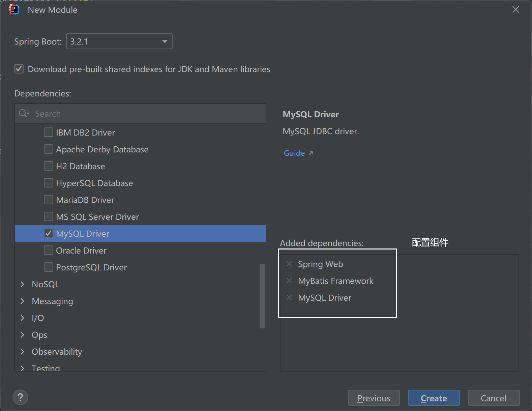Click the dependencies list scrollbar
The image size is (532, 411).
pyautogui.click(x=262, y=296)
